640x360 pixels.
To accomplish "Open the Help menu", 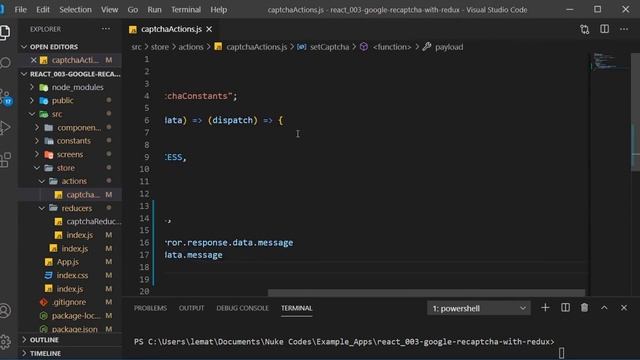I will click(219, 9).
